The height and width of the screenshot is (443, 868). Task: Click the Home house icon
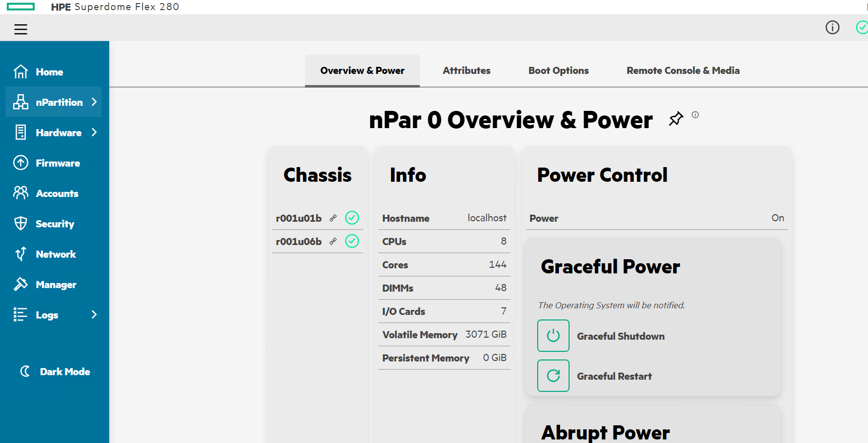pos(21,71)
